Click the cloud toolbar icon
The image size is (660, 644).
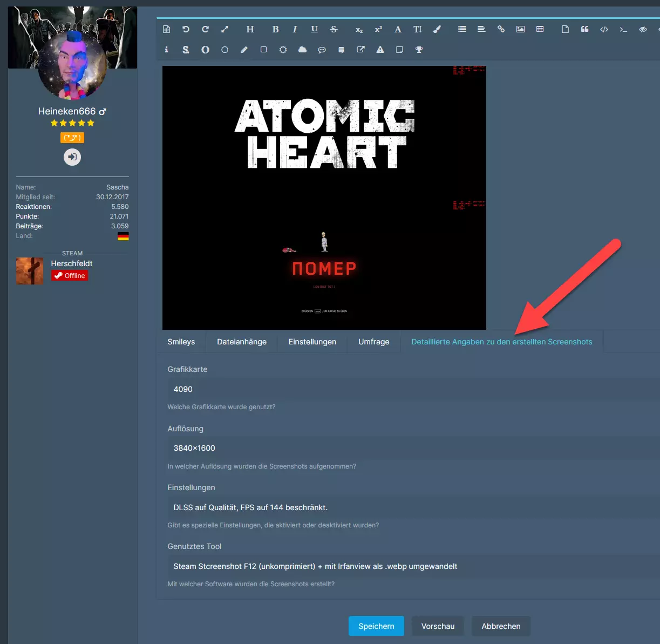(302, 50)
